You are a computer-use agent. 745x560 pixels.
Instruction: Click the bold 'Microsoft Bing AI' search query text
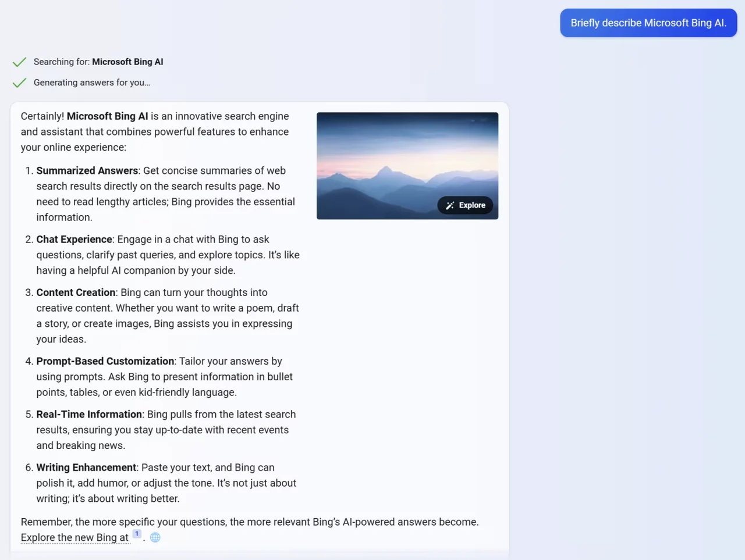127,62
